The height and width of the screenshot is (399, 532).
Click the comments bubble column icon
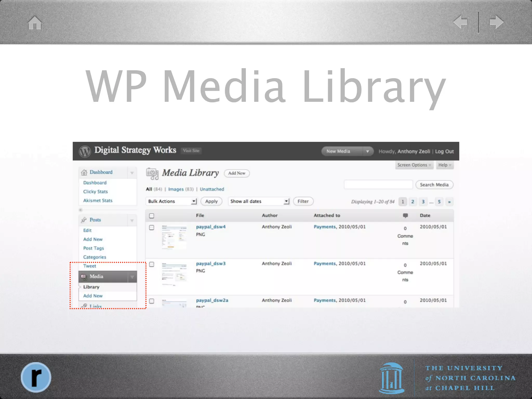tap(405, 215)
